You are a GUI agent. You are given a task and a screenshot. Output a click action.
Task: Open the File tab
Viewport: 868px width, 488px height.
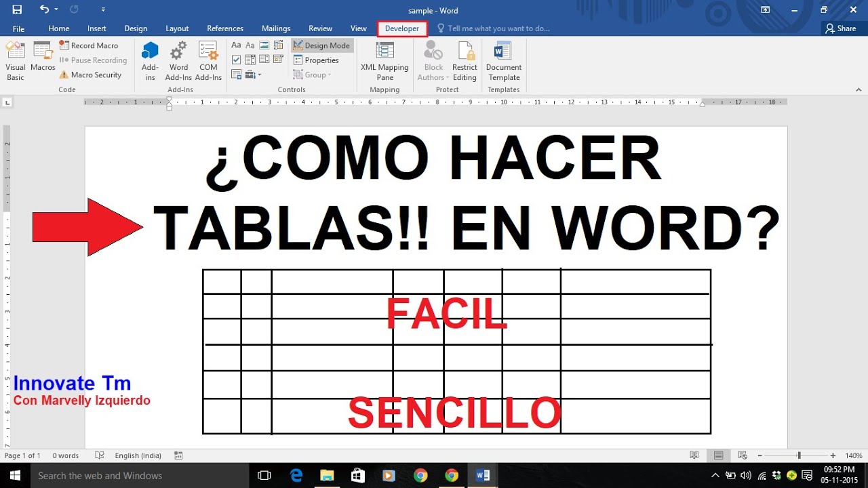[18, 28]
